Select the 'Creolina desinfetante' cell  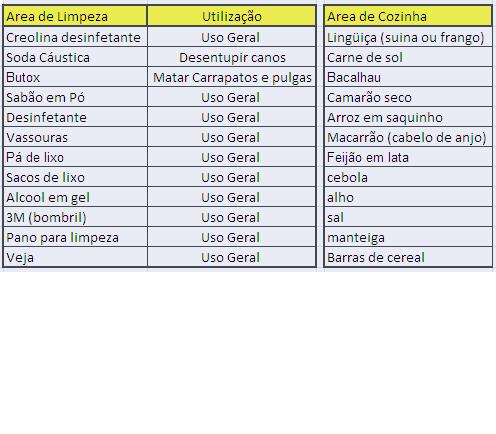75,37
